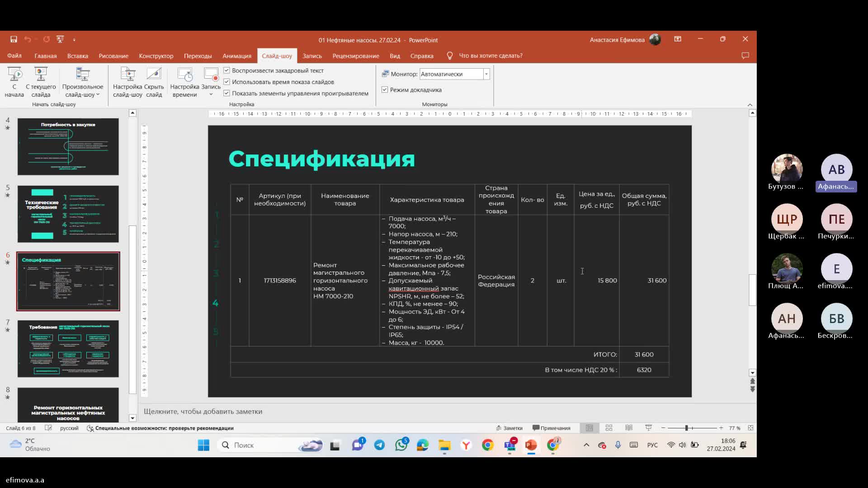The width and height of the screenshot is (868, 488).
Task: Toggle 'Показать элементы управления проигрывателем' checkbox
Action: click(226, 93)
